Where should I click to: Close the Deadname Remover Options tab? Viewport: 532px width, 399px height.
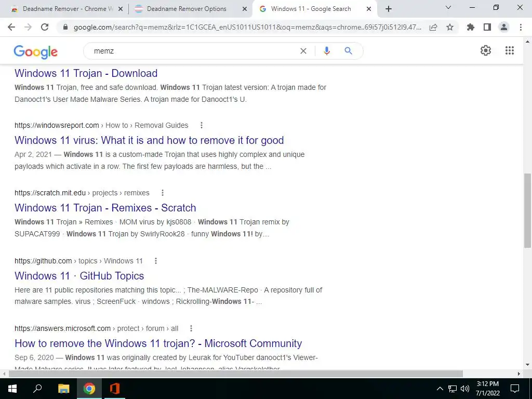pyautogui.click(x=245, y=9)
